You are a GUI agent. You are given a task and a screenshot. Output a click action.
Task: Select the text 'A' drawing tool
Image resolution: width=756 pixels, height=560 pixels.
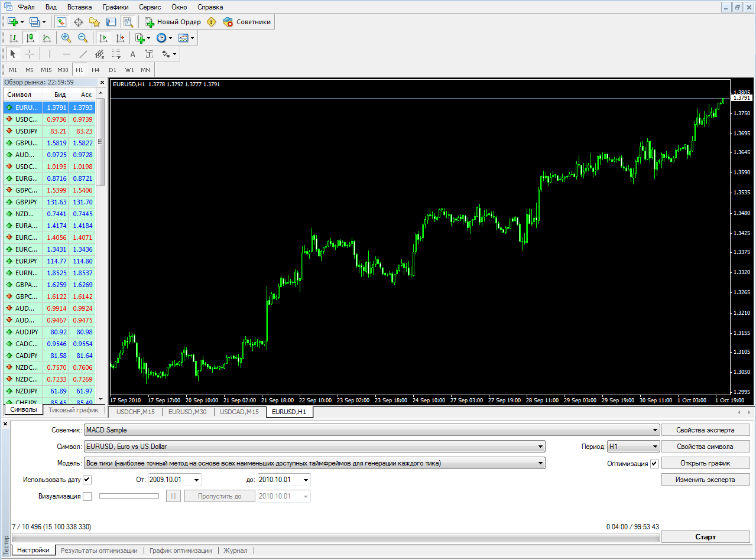click(x=133, y=54)
